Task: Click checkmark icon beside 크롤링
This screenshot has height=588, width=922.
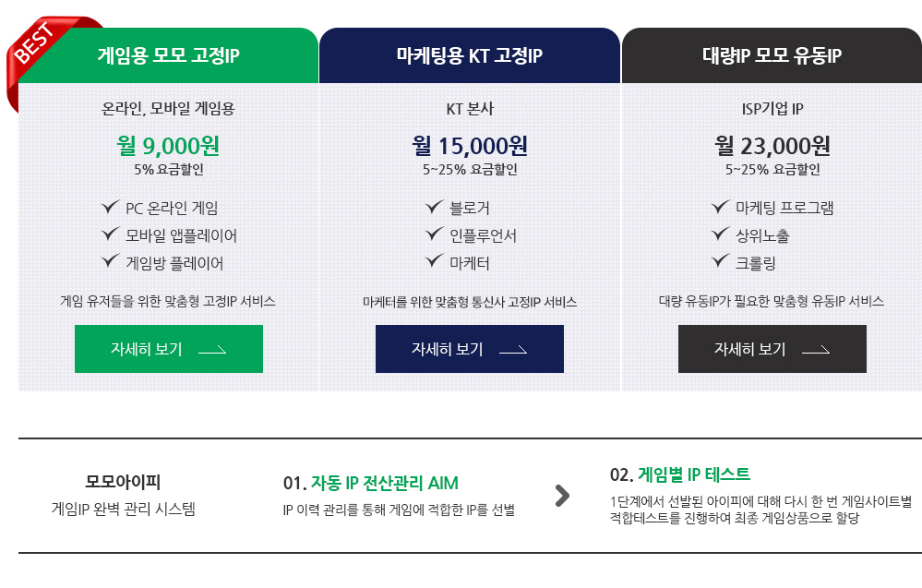Action: click(x=721, y=261)
